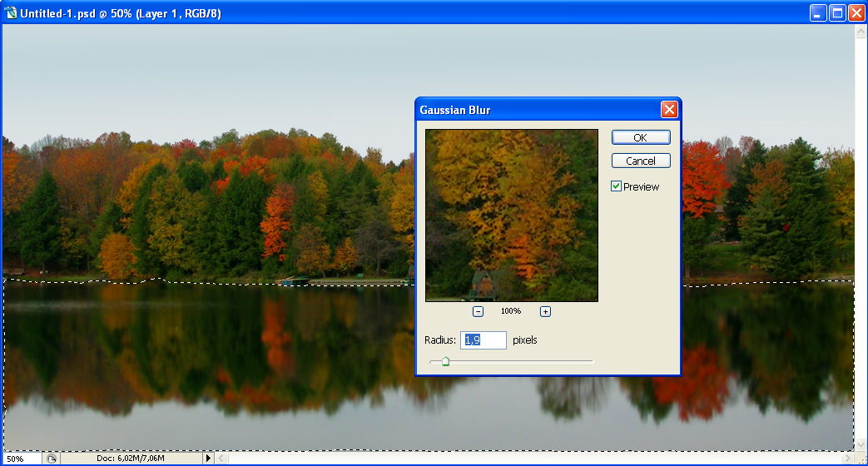This screenshot has width=868, height=466.
Task: Click the vertical scrollbar up arrow
Action: [861, 30]
